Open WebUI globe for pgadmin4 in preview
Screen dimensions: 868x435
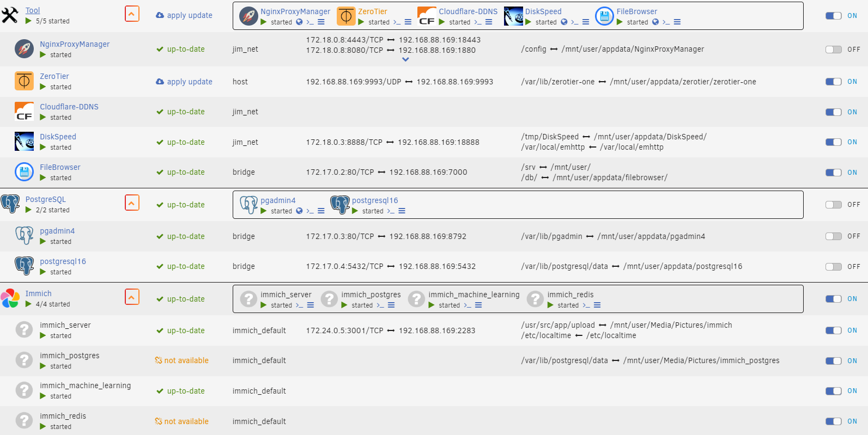tap(299, 211)
